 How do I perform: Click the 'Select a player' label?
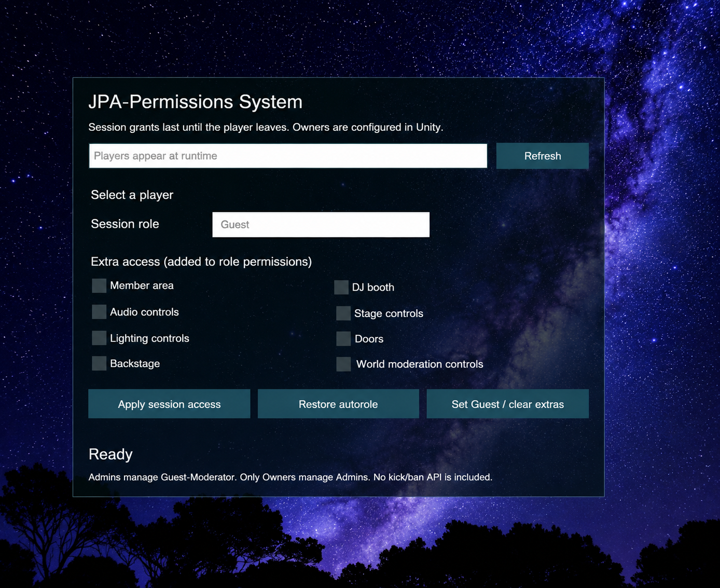click(x=132, y=195)
